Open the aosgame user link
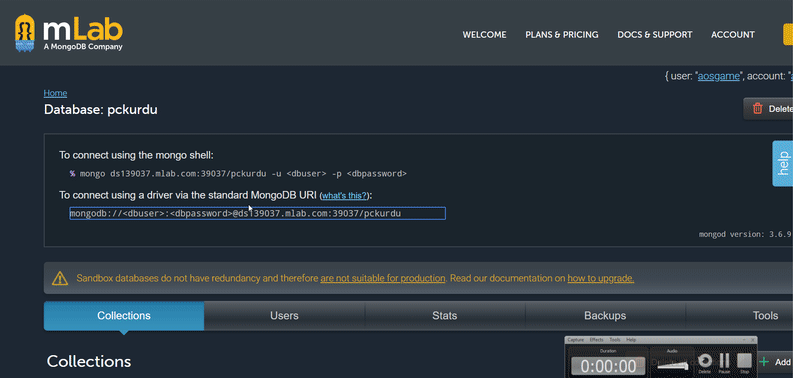The width and height of the screenshot is (793, 378). (718, 76)
